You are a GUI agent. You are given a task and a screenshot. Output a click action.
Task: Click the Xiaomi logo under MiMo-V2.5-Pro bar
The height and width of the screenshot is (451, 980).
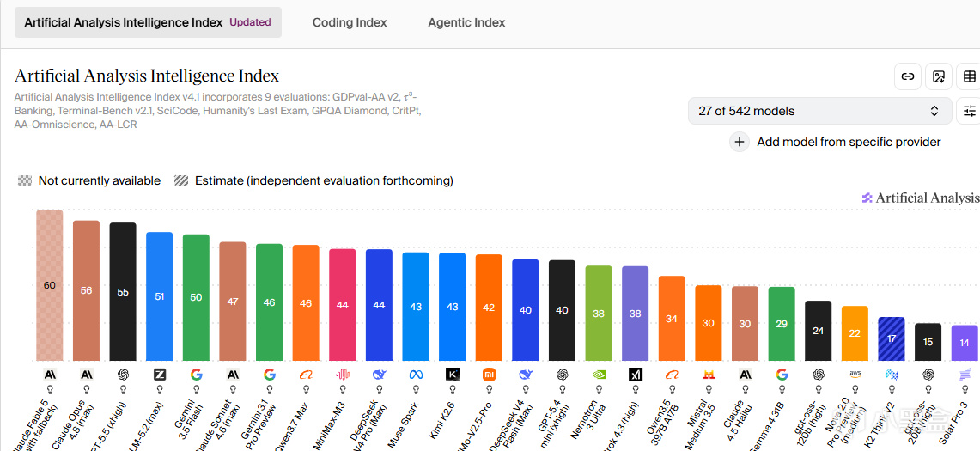coord(489,375)
